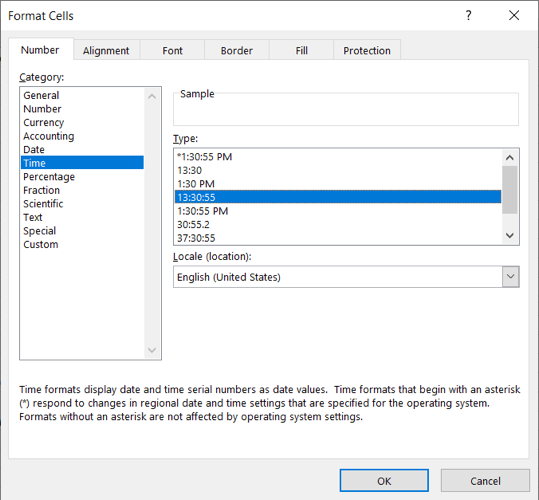Click the Cancel button
Screen dimensions: 539x500
[x=485, y=480]
